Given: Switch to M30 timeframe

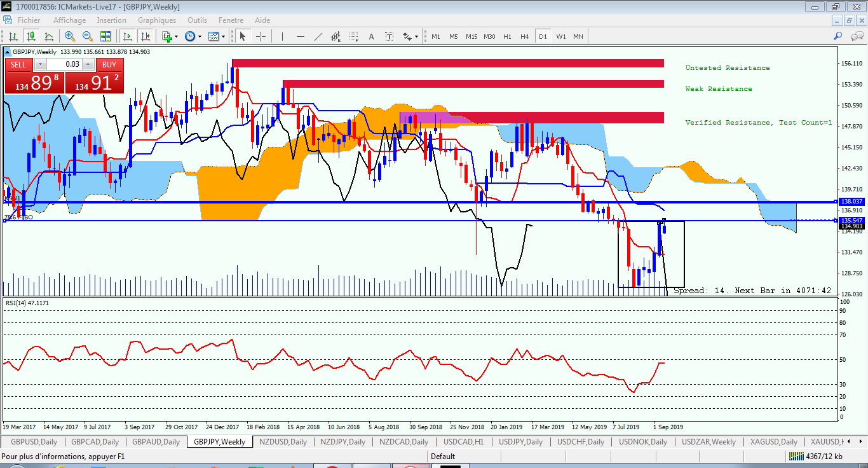Looking at the screenshot, I should click(x=489, y=36).
